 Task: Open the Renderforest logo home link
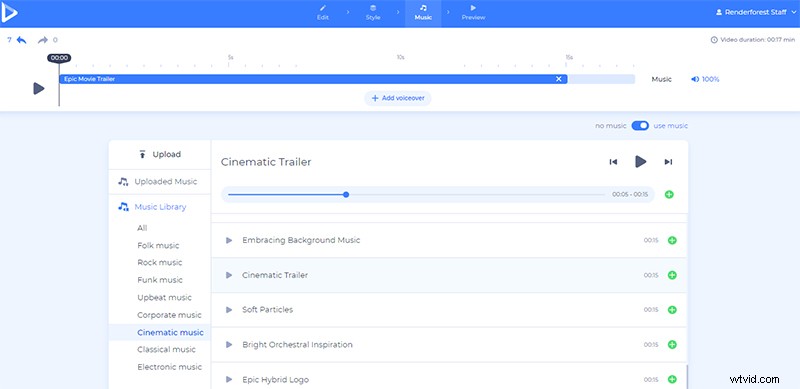(9, 13)
